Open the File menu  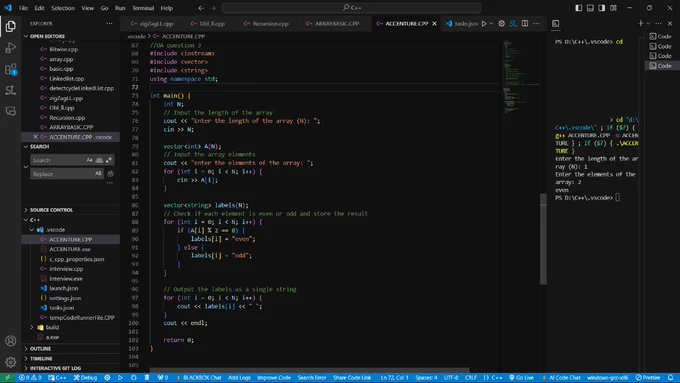[x=23, y=8]
